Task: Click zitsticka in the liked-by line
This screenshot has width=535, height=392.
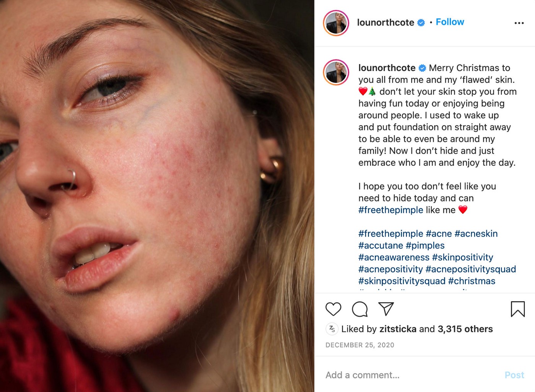Action: [398, 329]
